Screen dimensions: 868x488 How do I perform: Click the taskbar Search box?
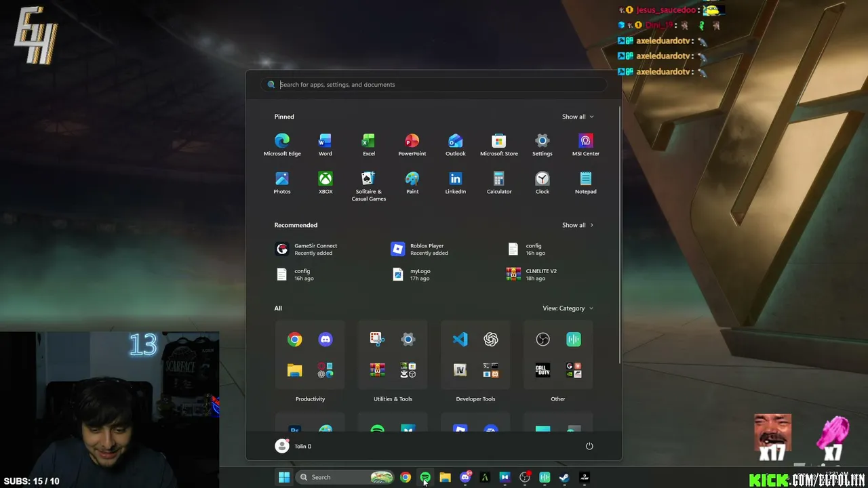346,477
